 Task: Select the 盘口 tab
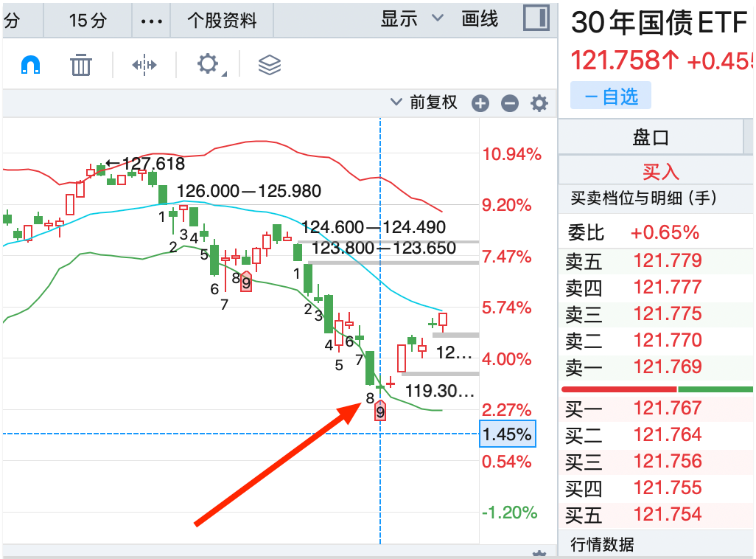click(x=651, y=137)
